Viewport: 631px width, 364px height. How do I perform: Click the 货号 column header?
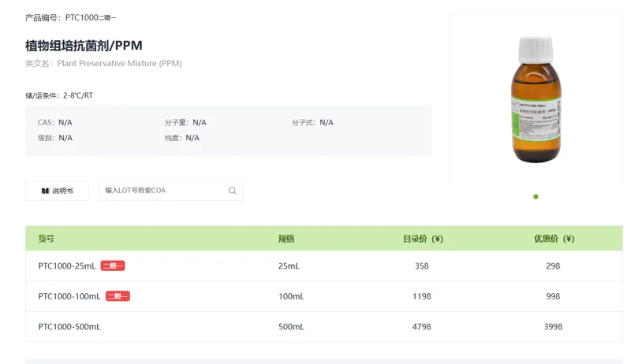tap(47, 239)
